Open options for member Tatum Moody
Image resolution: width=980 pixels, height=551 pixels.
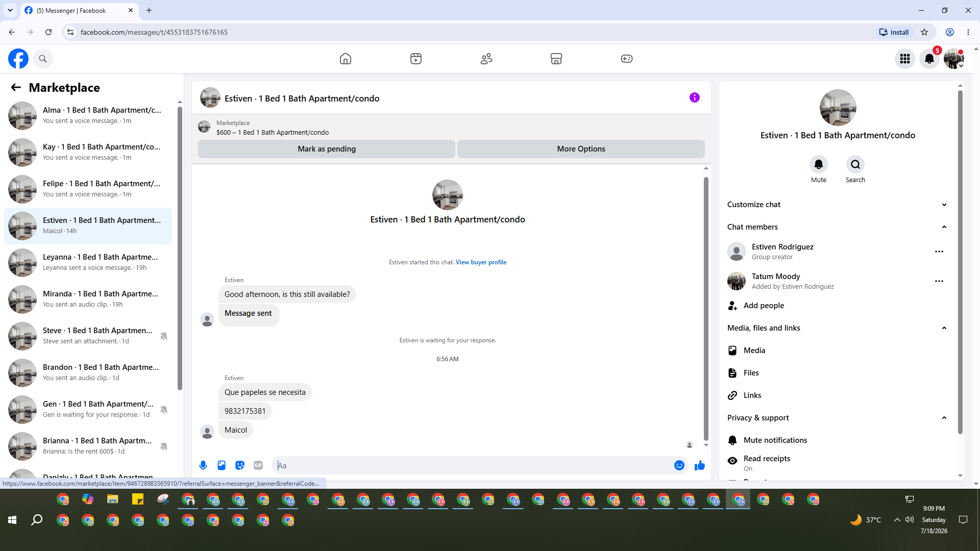939,281
